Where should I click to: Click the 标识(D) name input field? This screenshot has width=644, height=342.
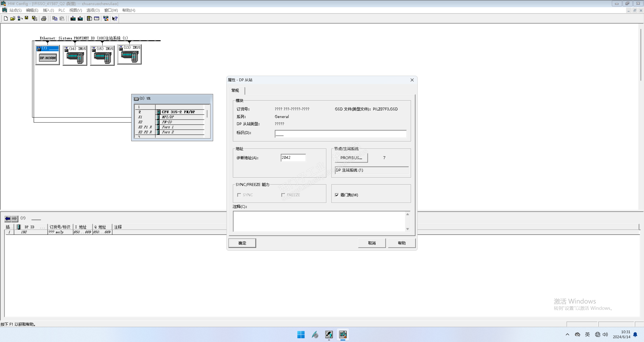tap(340, 134)
